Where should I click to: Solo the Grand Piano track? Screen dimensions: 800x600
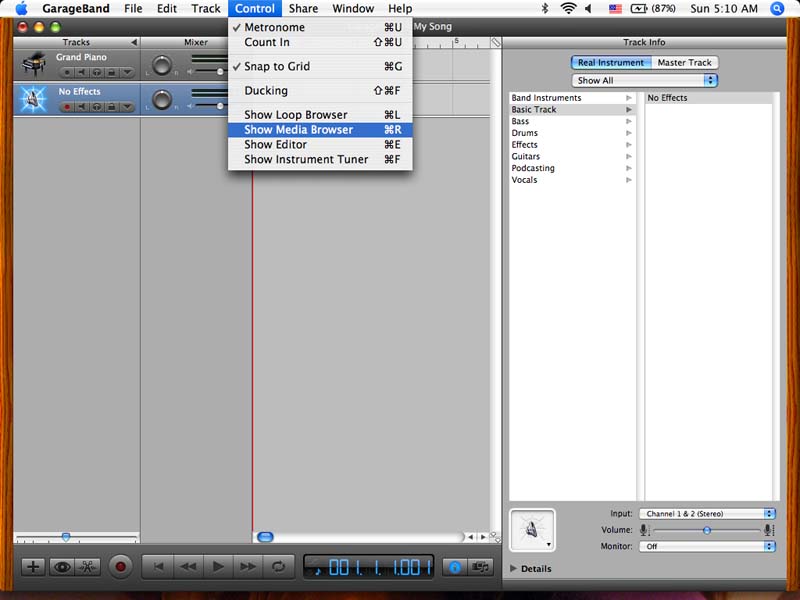[x=96, y=72]
